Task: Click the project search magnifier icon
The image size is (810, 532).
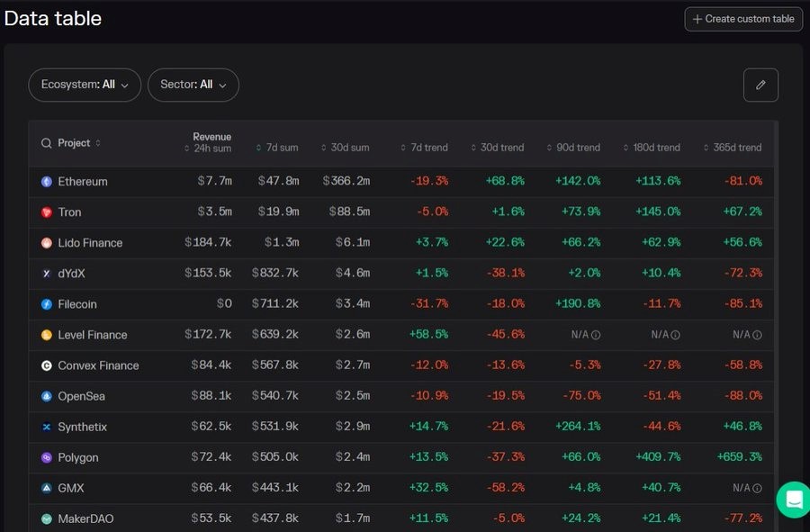Action: point(47,143)
